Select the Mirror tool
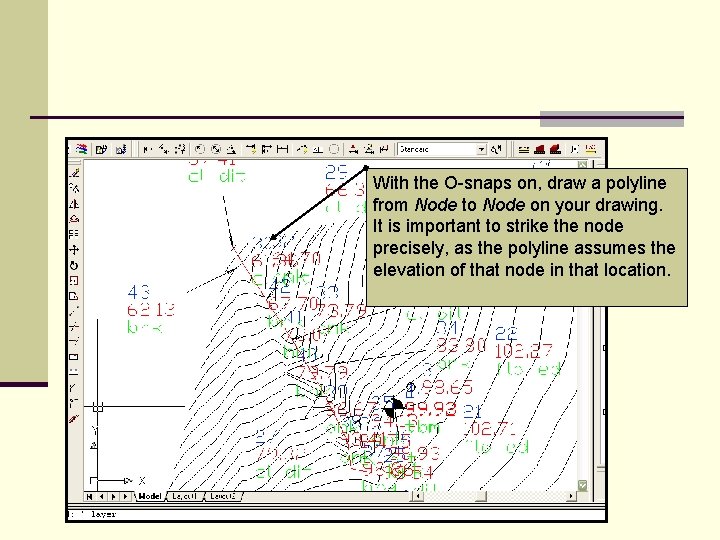720x540 pixels. coord(74,203)
